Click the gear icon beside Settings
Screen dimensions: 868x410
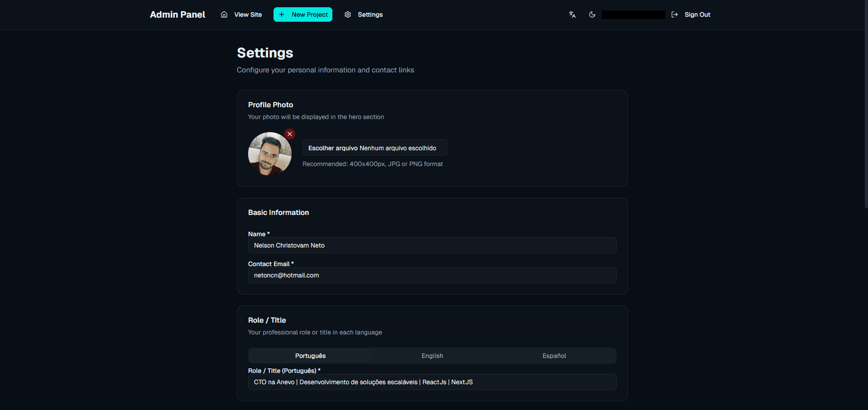348,14
